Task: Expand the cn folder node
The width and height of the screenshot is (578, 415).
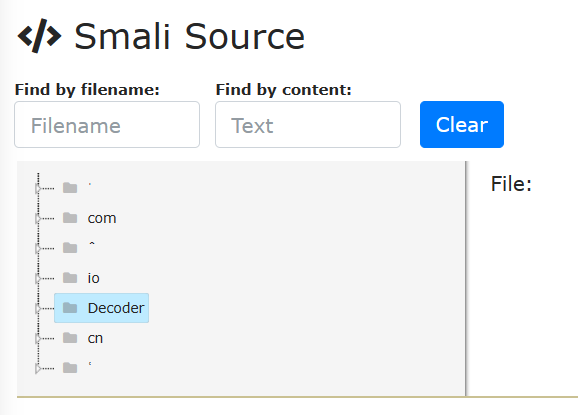Action: [x=38, y=338]
